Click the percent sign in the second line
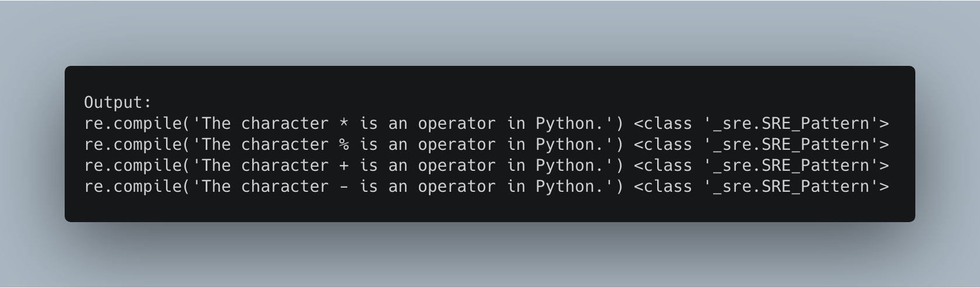The width and height of the screenshot is (980, 288). pyautogui.click(x=344, y=145)
